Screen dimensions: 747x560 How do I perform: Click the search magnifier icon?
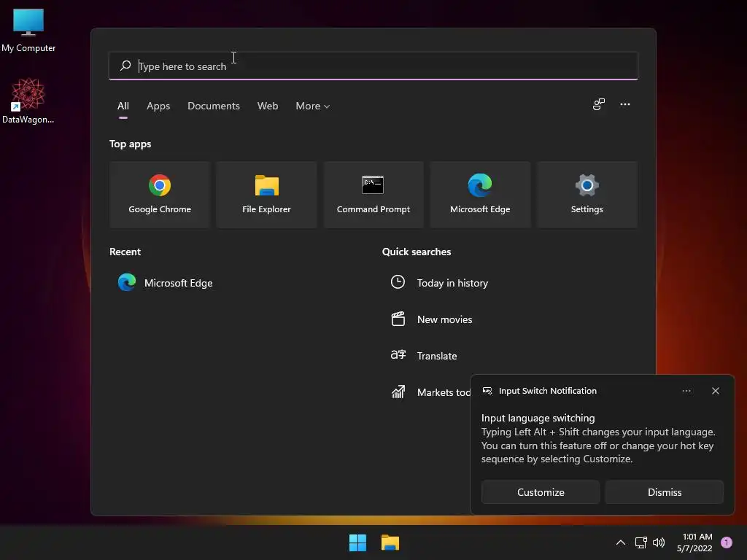point(125,66)
